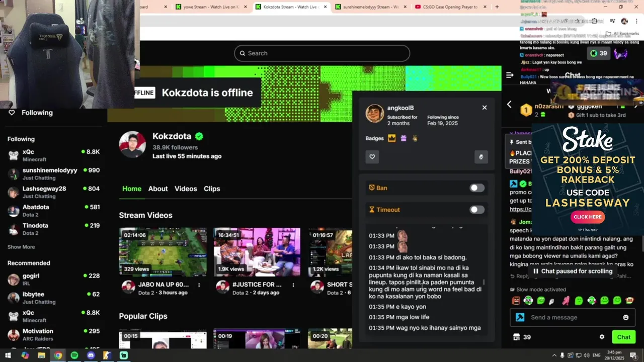644x362 pixels.
Task: Send message with the Chat button
Action: click(x=624, y=337)
